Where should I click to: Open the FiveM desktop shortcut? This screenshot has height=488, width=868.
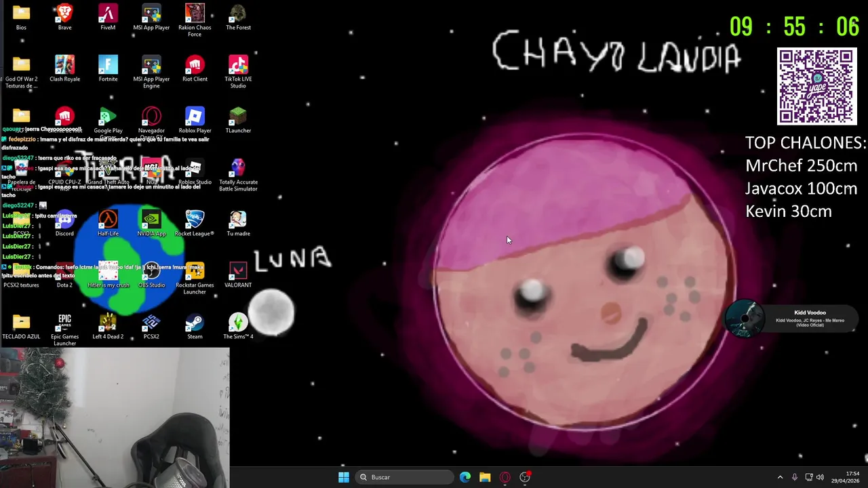click(108, 18)
